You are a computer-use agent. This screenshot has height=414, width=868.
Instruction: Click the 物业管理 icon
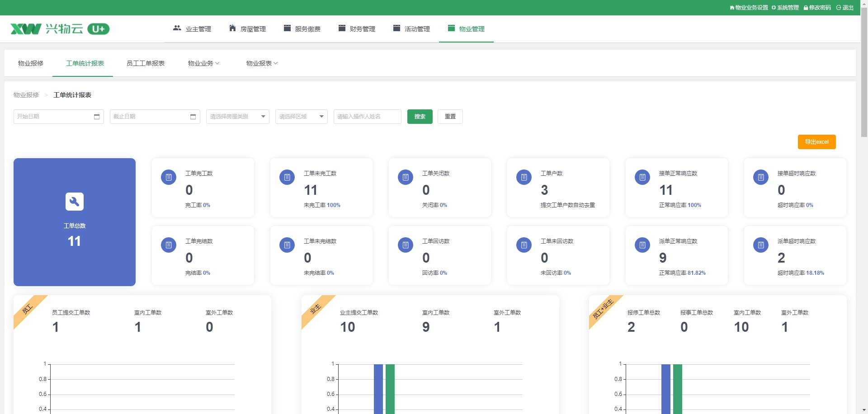click(x=451, y=28)
